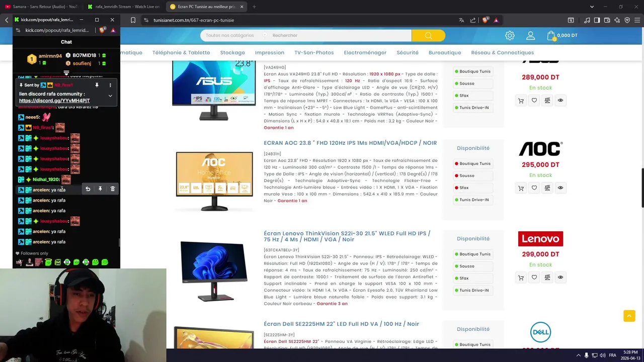Open the Brave VPN shield icon

pyautogui.click(x=627, y=20)
